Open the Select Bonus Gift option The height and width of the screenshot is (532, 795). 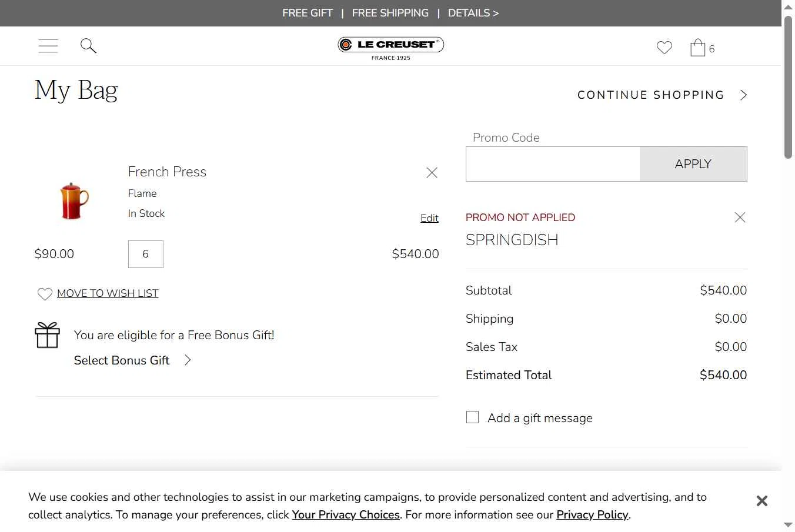122,360
